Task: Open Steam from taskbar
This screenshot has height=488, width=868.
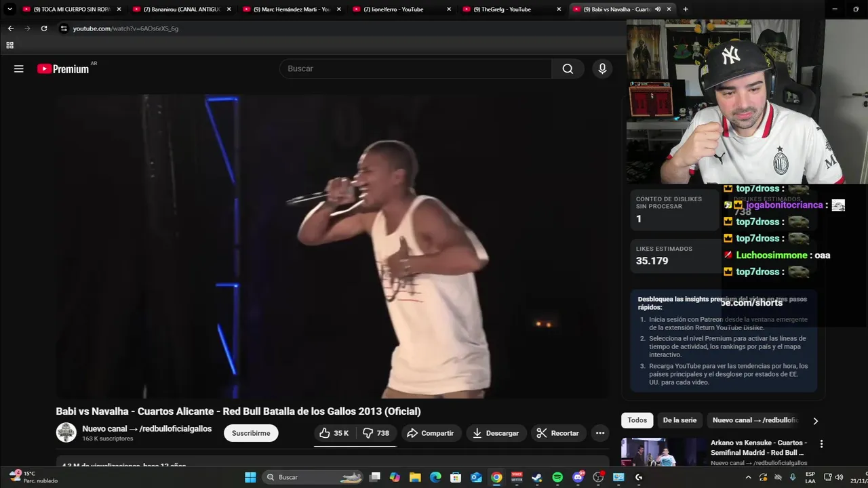Action: (537, 477)
